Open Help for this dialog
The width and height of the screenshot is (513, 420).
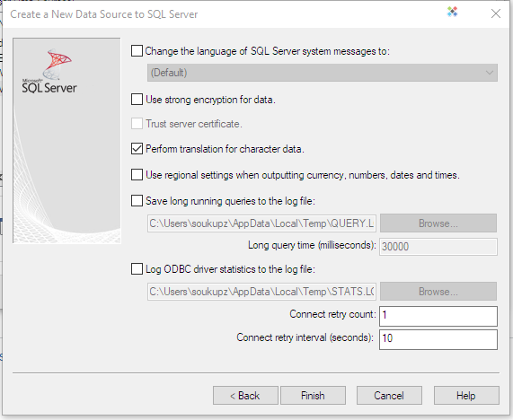pos(466,396)
